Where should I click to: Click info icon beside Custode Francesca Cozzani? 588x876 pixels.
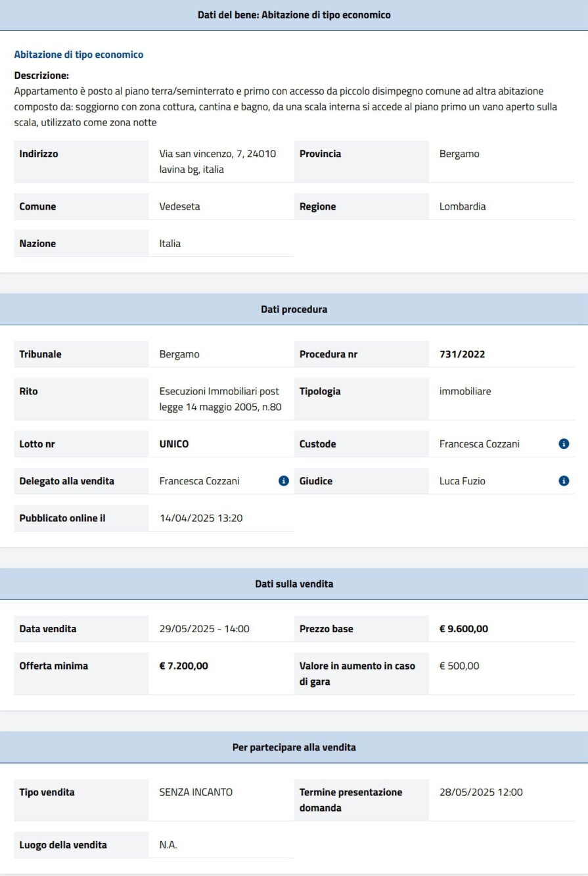coord(564,444)
